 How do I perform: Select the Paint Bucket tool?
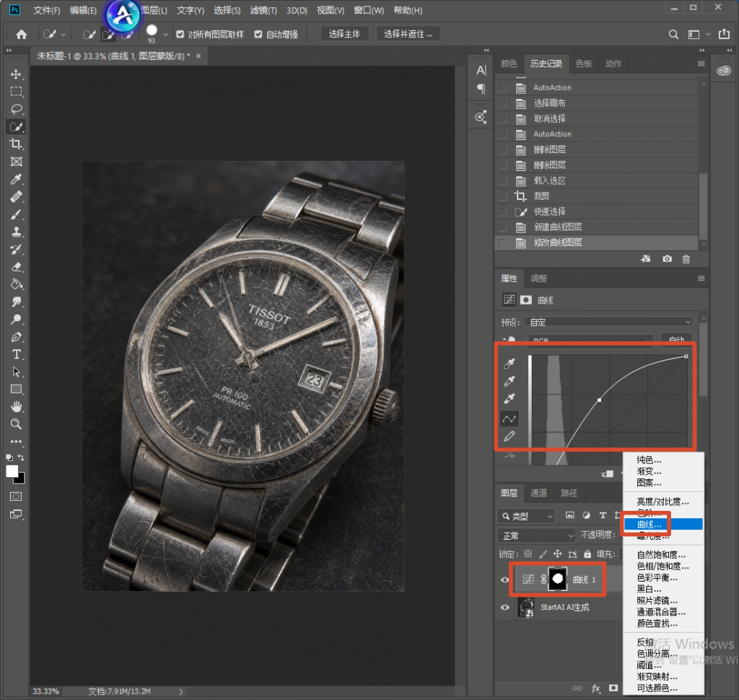click(x=16, y=284)
